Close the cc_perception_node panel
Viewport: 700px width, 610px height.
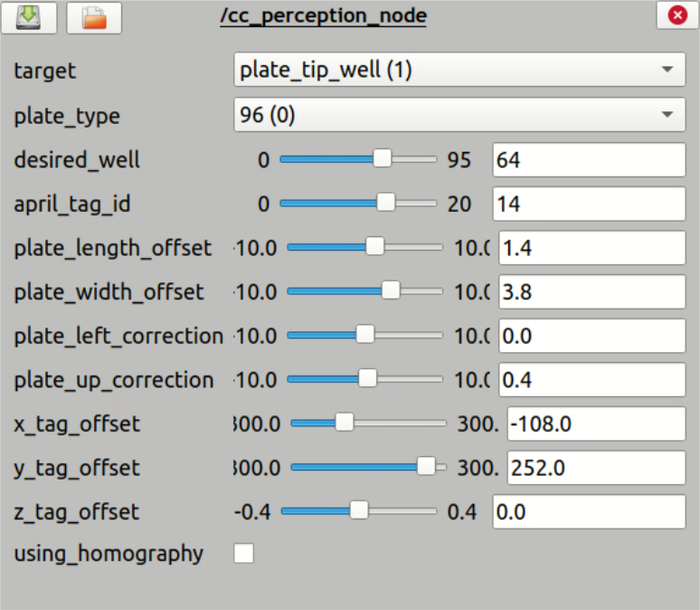coord(676,16)
